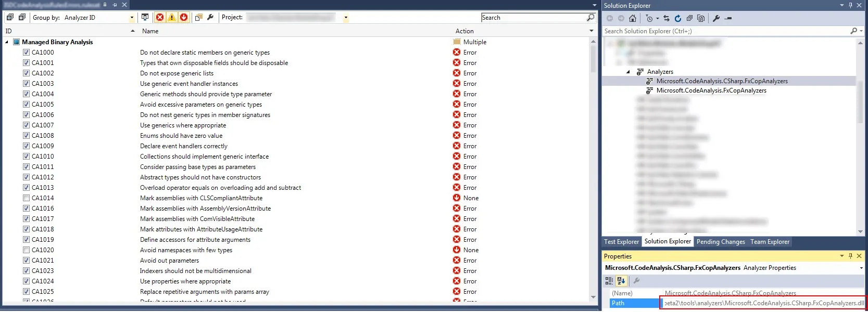Click the error icon on the CA1000 row
Screen dimensions: 868x312
tap(457, 52)
